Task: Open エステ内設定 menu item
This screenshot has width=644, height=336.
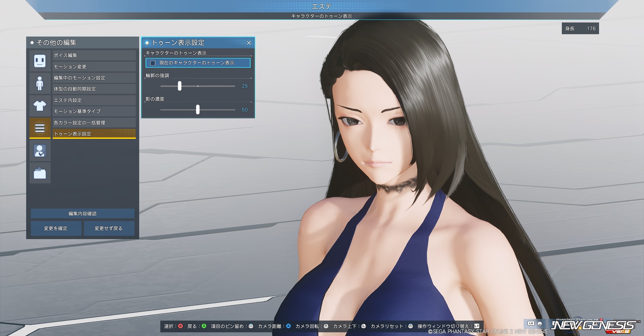Action: (x=94, y=100)
